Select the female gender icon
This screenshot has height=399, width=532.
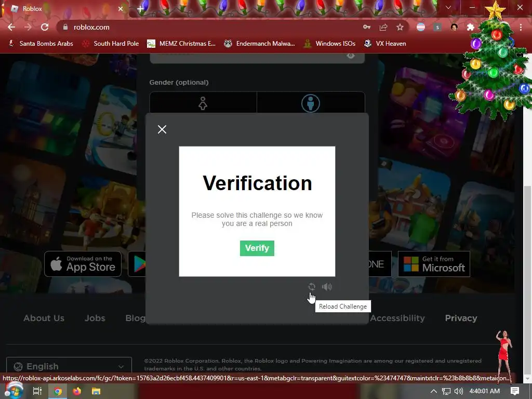[203, 103]
